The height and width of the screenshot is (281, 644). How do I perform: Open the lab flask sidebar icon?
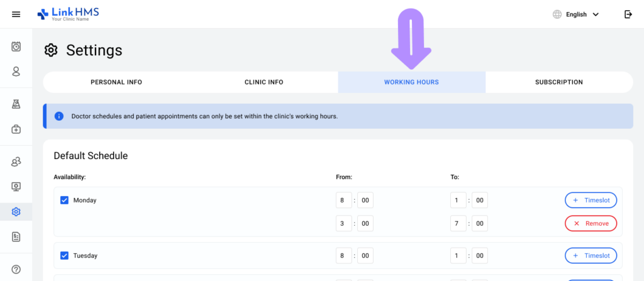click(x=16, y=104)
